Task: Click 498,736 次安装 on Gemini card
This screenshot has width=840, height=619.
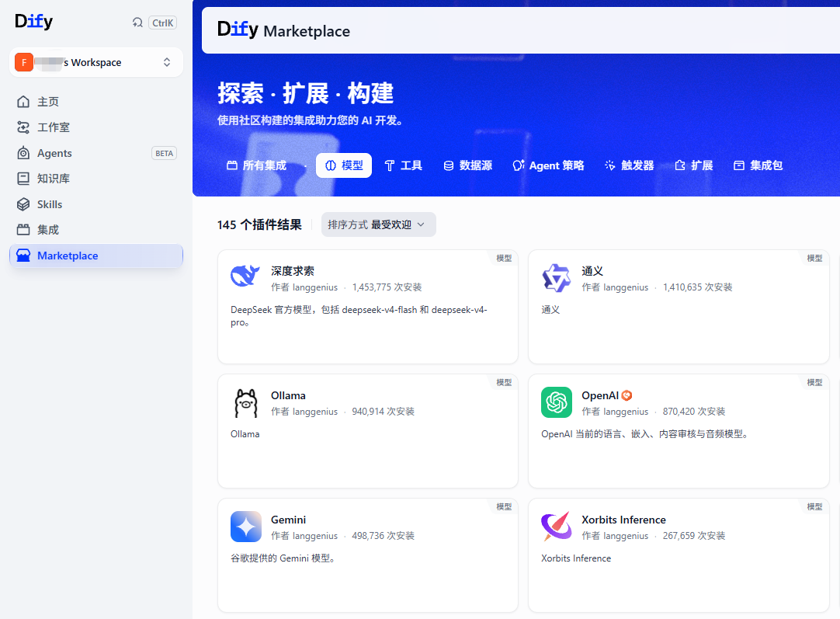Action: 383,536
